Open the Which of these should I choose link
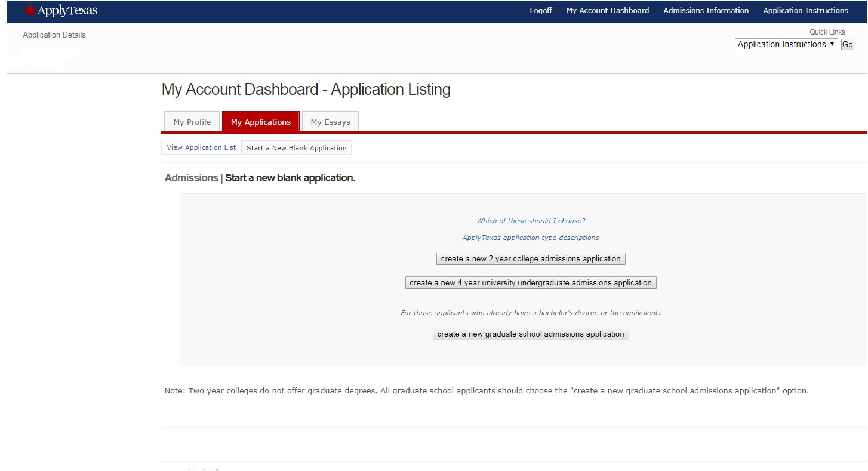Image resolution: width=868 pixels, height=471 pixels. (x=530, y=220)
